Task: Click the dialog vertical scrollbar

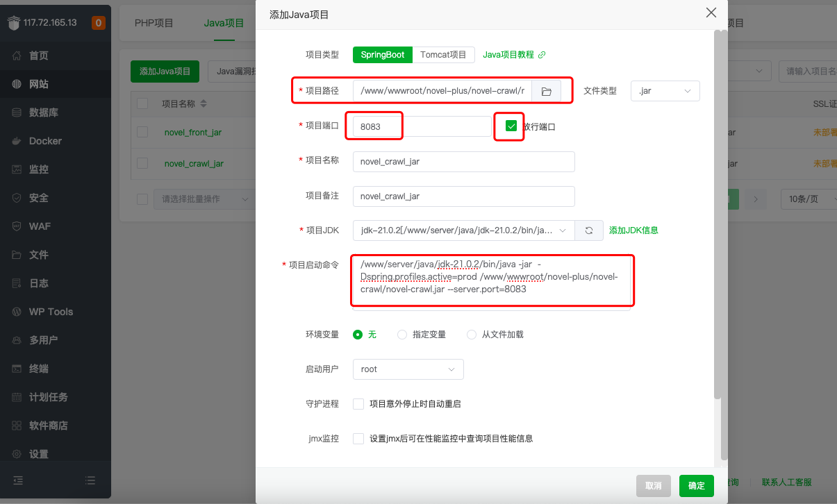Action: [x=723, y=243]
